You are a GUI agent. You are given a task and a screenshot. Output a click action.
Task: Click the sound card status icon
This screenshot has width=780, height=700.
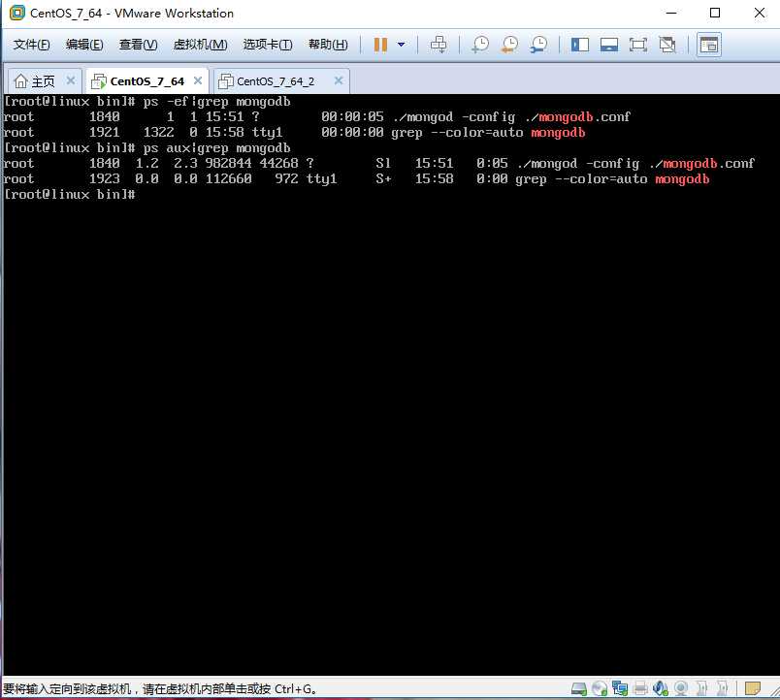click(660, 688)
